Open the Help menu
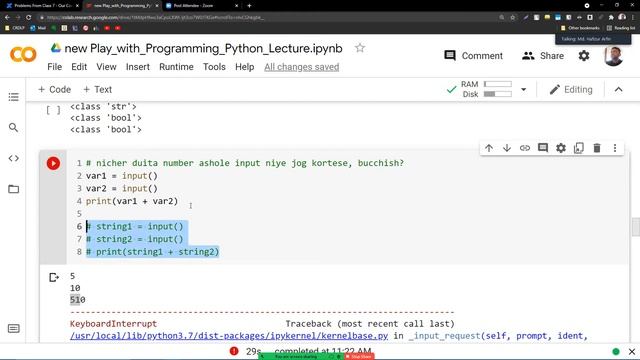Viewport: 640px width, 360px height. [x=244, y=67]
